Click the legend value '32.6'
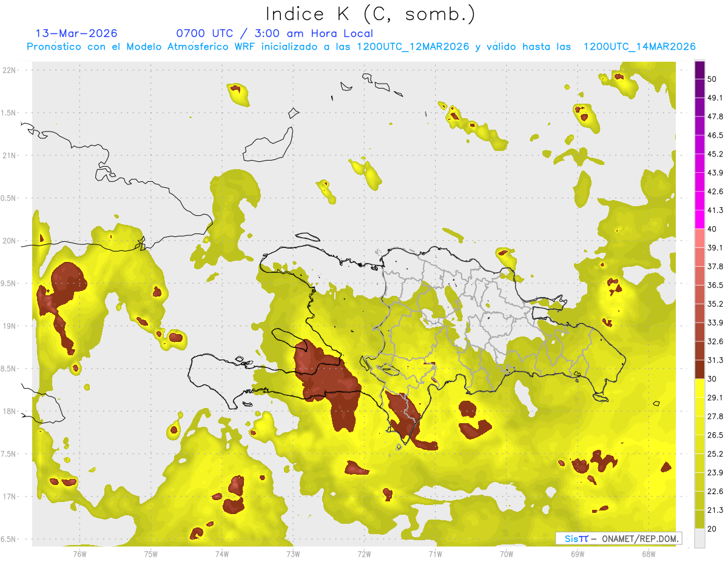Viewport: 728px width, 562px height. coord(715,341)
